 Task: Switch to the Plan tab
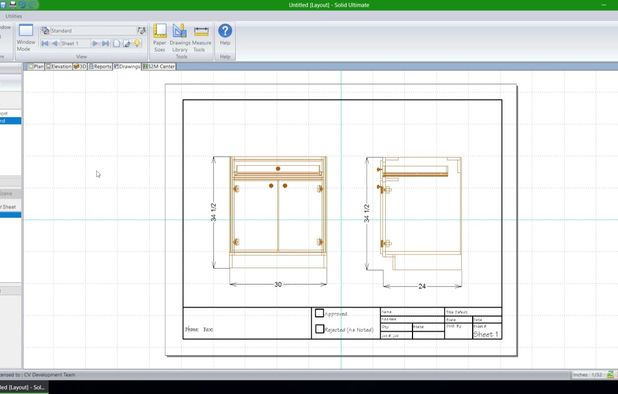coord(35,67)
